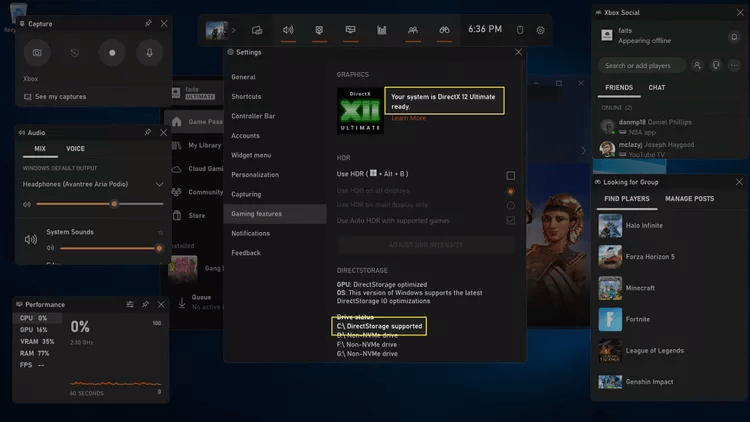Open See my captures link

click(x=55, y=97)
